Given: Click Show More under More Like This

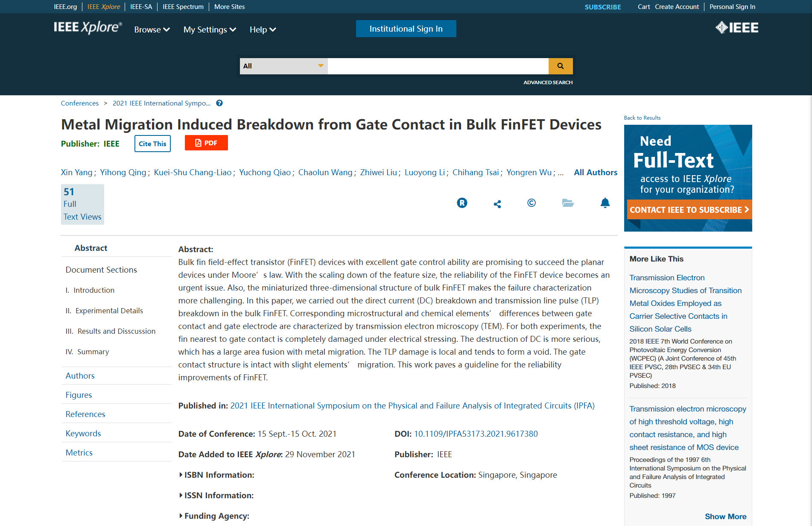Looking at the screenshot, I should click(725, 516).
